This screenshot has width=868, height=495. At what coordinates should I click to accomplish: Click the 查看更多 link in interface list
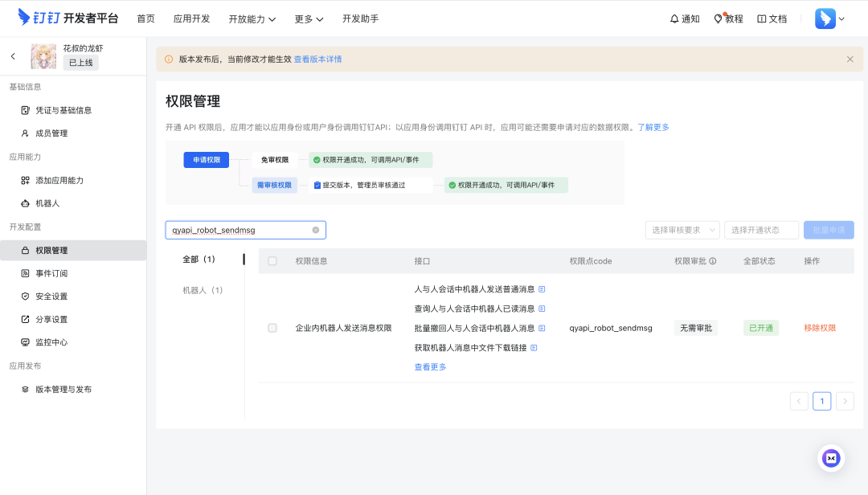430,367
